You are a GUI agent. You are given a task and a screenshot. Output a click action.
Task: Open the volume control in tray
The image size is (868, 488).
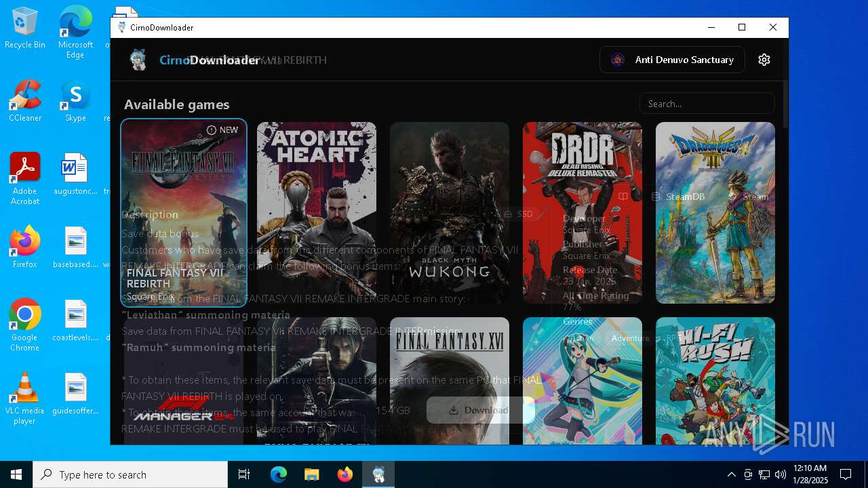781,474
